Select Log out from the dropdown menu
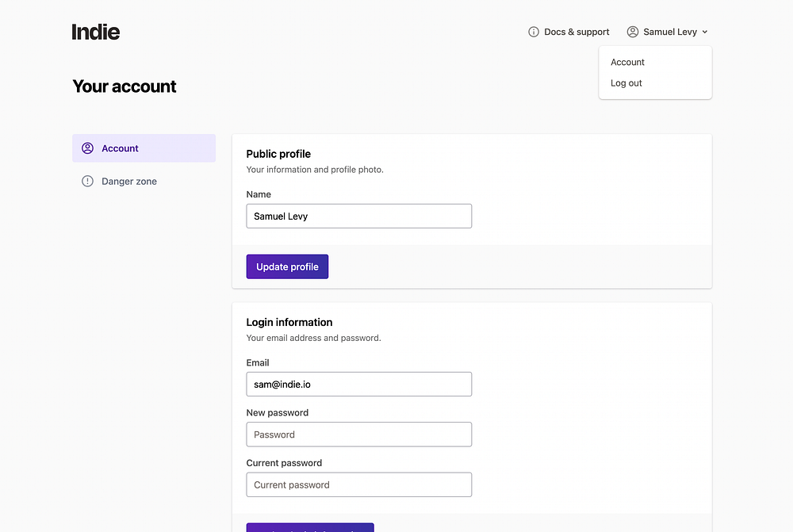The height and width of the screenshot is (532, 793). click(x=626, y=83)
